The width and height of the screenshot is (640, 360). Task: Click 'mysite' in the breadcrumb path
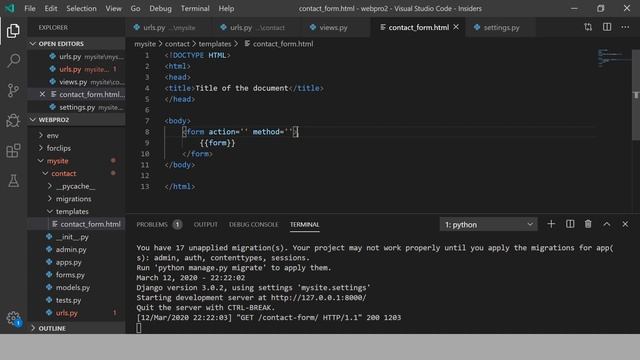[x=145, y=44]
